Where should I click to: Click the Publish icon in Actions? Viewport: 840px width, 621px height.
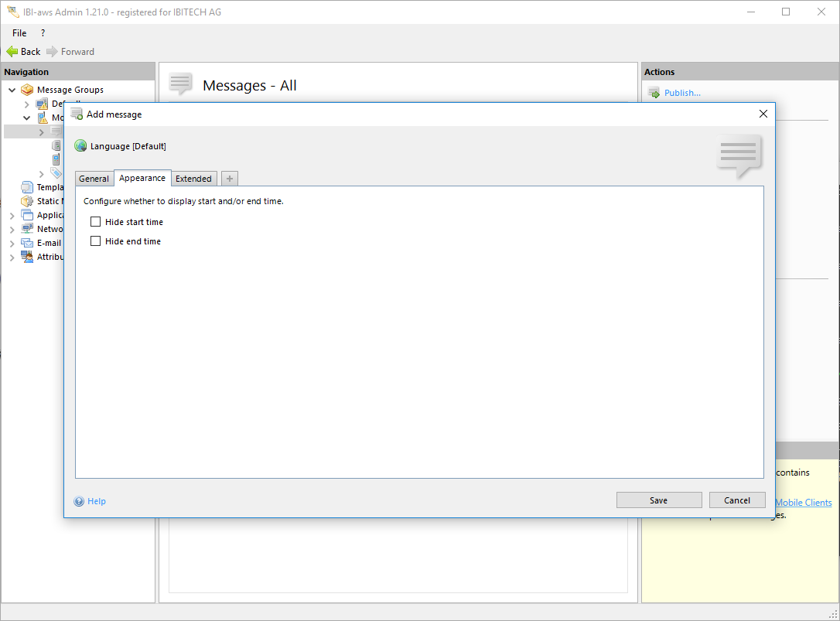pos(654,93)
